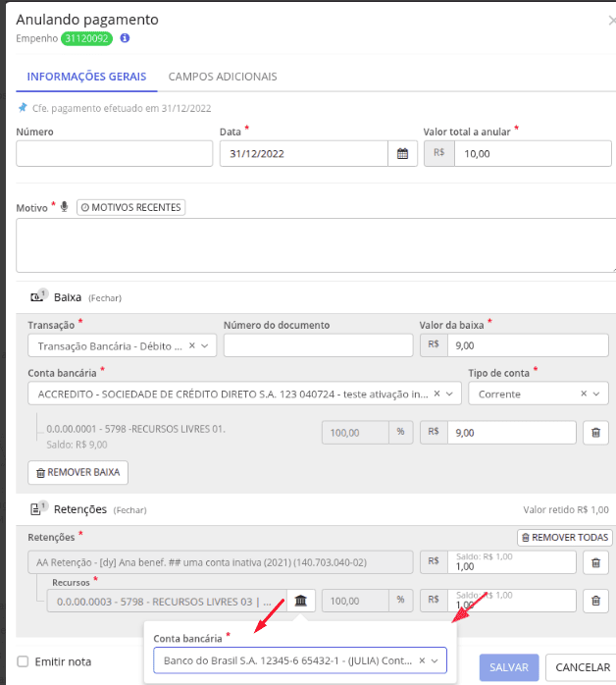Click the bank building icon in Recursos
The height and width of the screenshot is (685, 616).
301,601
